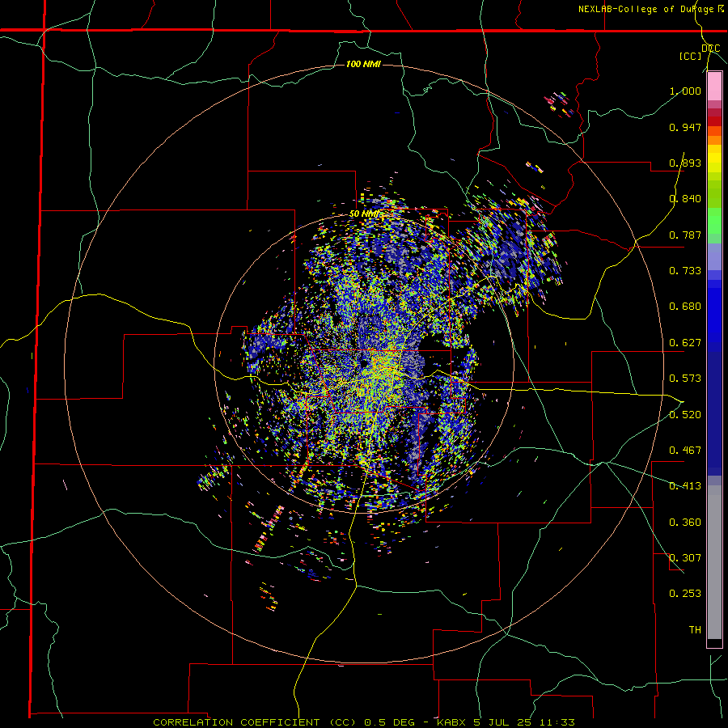The image size is (728, 728).
Task: Click the 0.680 scale value
Action: [685, 307]
